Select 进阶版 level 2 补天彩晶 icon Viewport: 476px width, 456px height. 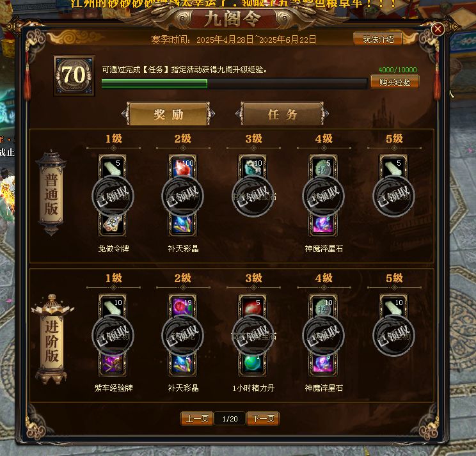(182, 364)
